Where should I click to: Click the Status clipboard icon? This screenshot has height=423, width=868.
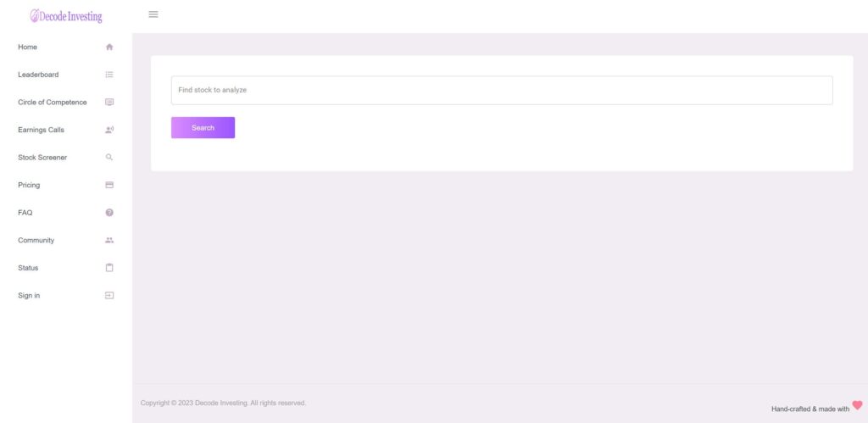pos(109,268)
